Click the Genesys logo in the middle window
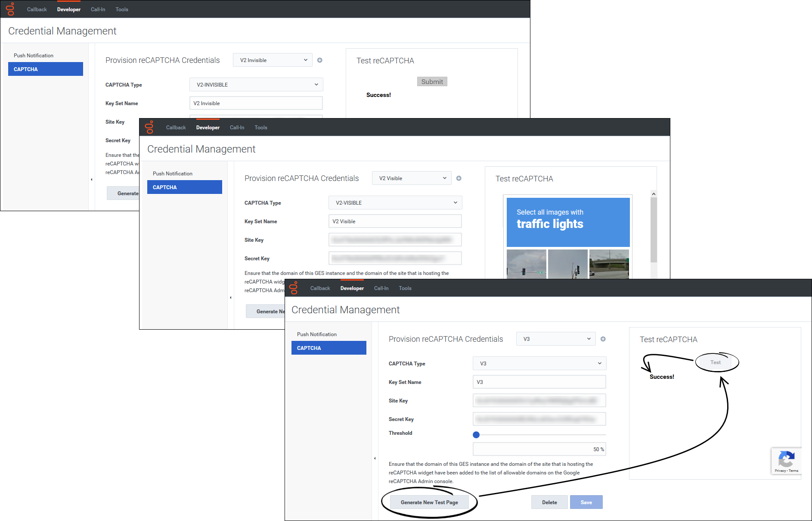812x521 pixels. [x=150, y=127]
